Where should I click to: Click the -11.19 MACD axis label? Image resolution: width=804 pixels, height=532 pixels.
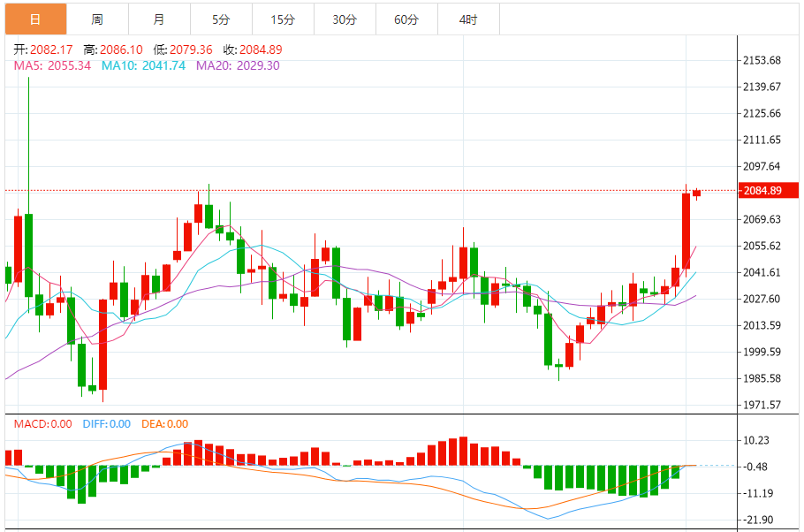pyautogui.click(x=758, y=493)
